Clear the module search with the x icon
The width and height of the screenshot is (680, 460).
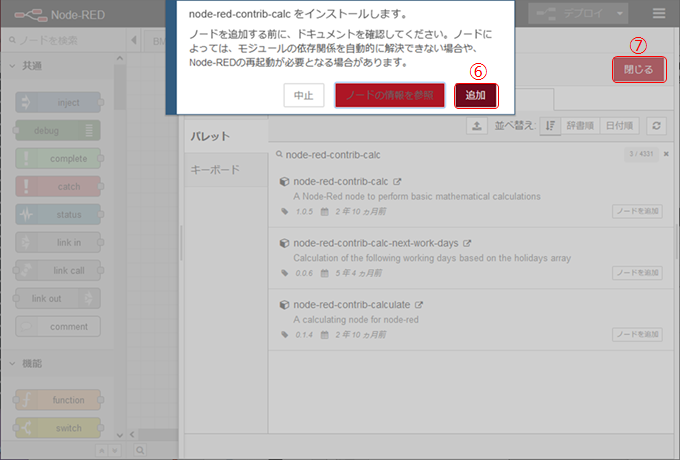(x=666, y=154)
